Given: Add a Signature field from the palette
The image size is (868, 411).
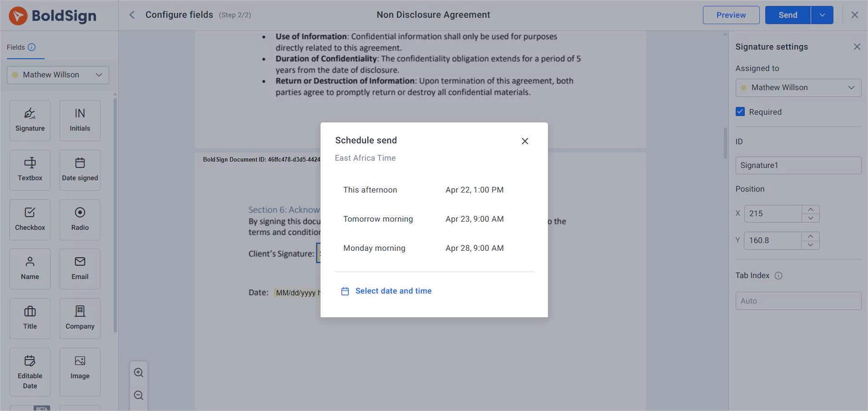Looking at the screenshot, I should pos(30,121).
